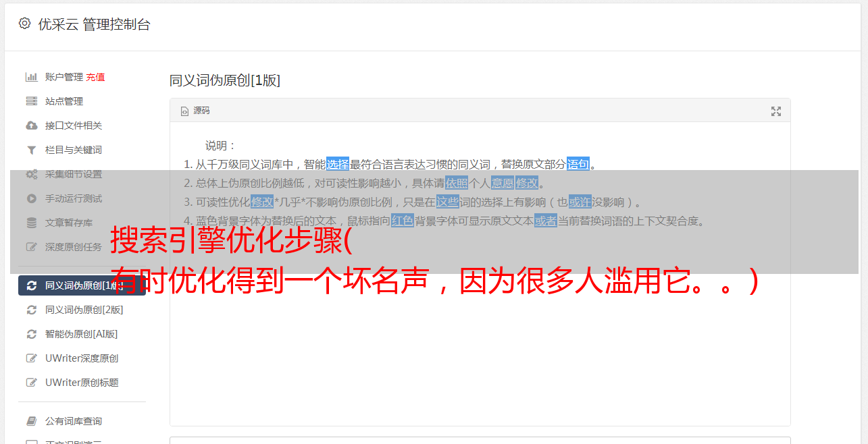Click highlighted word 这些 in line three
Screen dimensions: 868x444
click(447, 202)
